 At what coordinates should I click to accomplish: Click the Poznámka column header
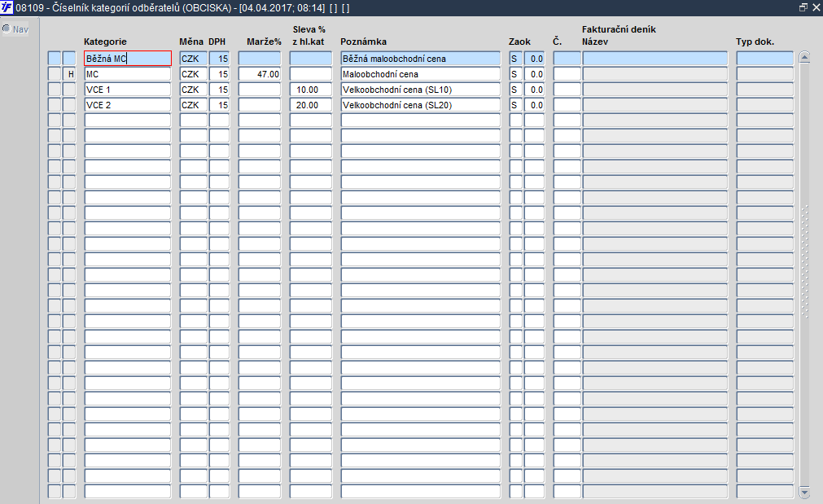click(x=363, y=42)
